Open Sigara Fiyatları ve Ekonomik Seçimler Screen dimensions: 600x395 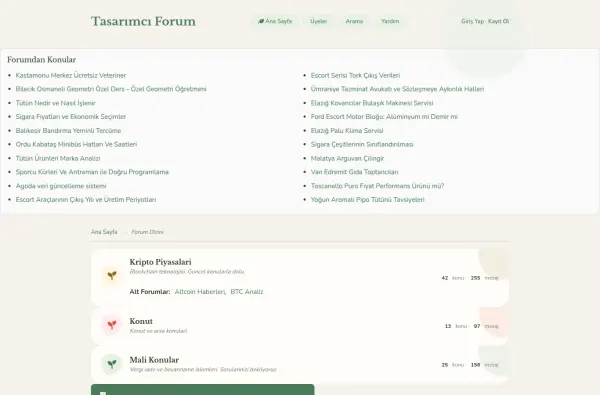click(x=71, y=117)
